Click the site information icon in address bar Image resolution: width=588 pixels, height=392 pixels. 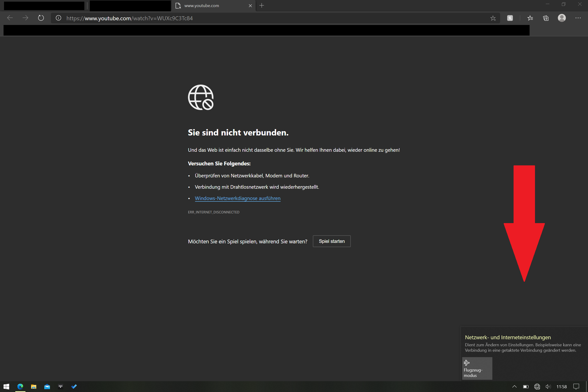58,18
